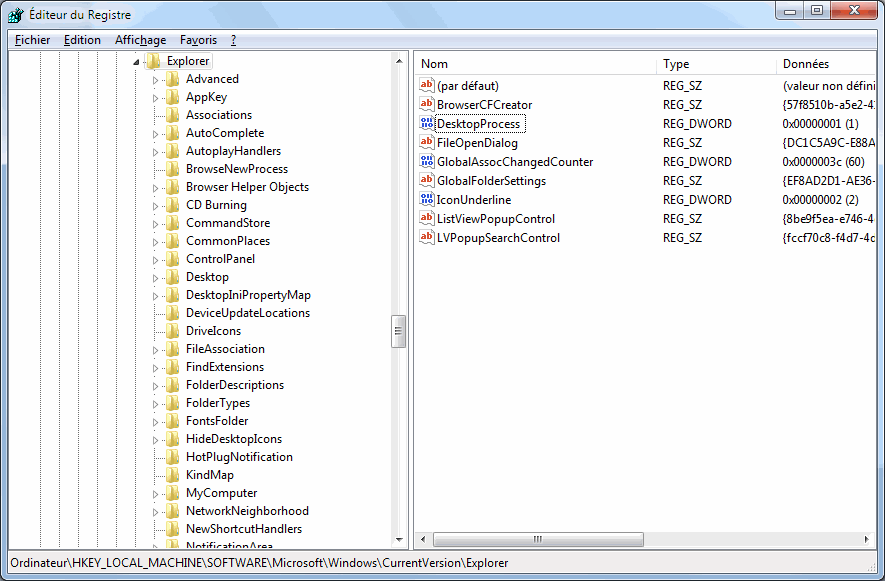Click the Desktop folder icon
This screenshot has width=885, height=581.
tap(173, 277)
